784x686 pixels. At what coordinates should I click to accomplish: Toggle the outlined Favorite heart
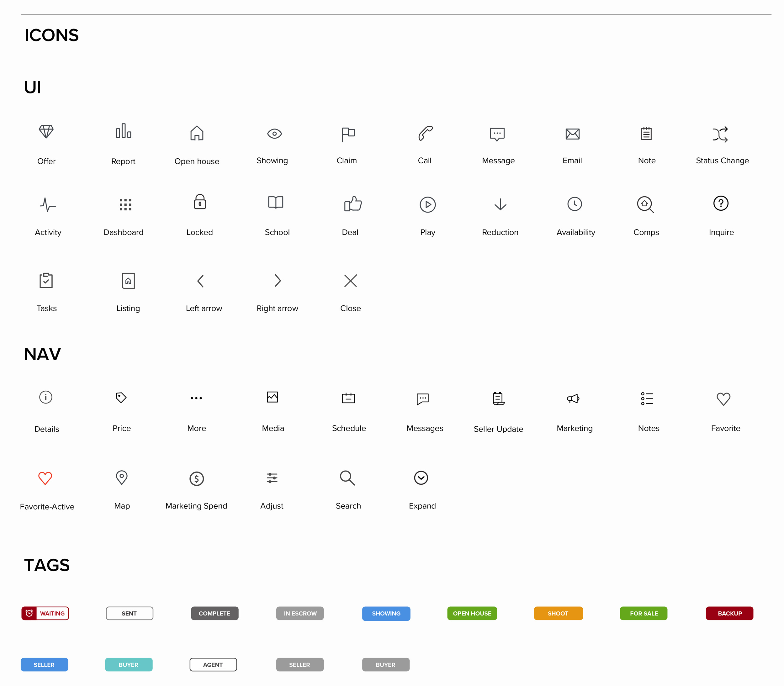723,399
